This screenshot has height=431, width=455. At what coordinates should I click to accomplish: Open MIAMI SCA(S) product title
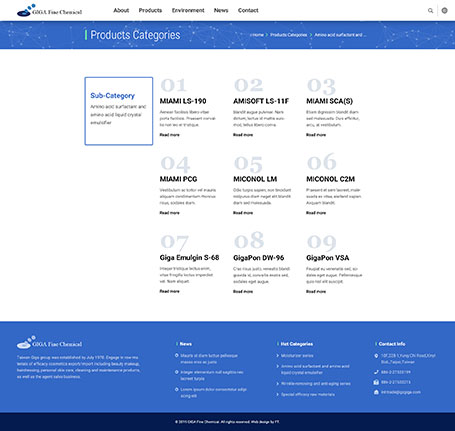point(329,101)
